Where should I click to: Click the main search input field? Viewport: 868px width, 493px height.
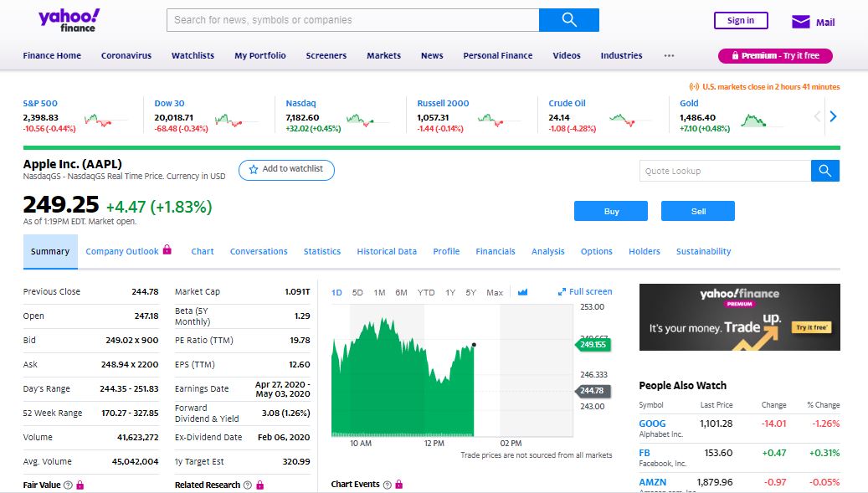[353, 20]
